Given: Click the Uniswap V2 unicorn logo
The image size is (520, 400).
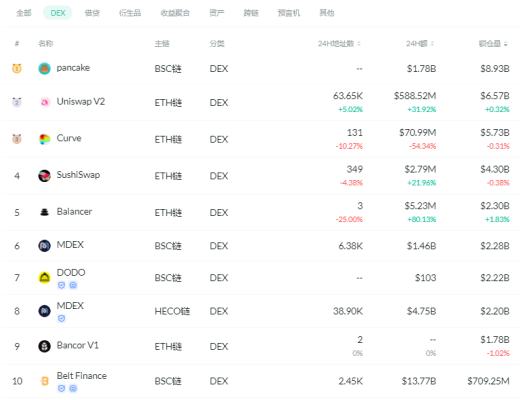Looking at the screenshot, I should [x=44, y=102].
